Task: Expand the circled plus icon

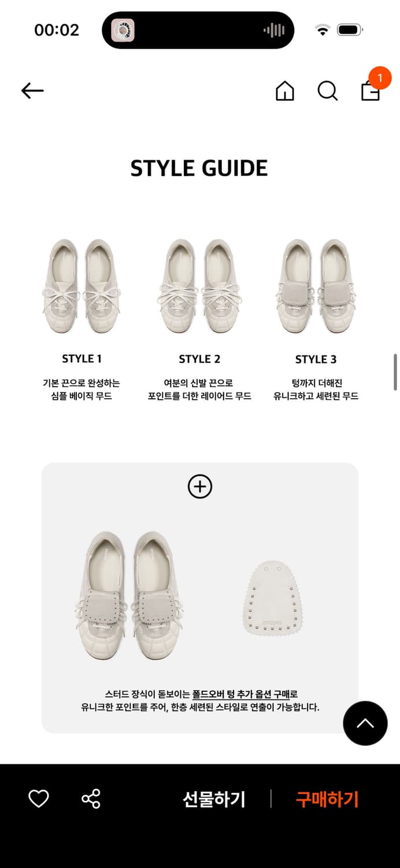Action: 200,487
